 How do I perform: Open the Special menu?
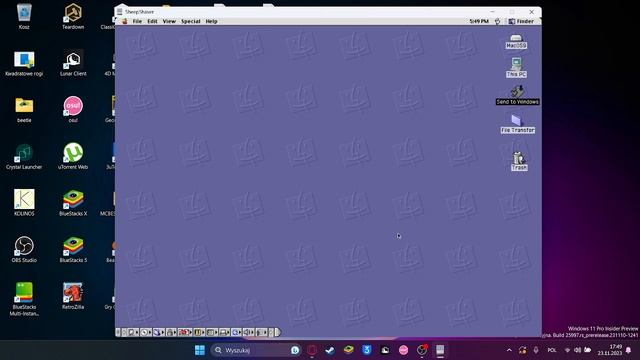click(191, 21)
